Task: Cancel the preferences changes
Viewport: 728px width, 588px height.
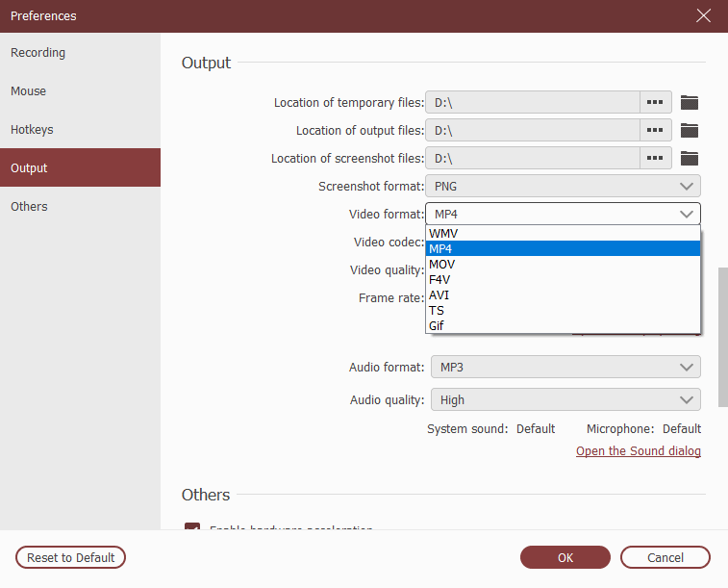Action: click(x=665, y=557)
